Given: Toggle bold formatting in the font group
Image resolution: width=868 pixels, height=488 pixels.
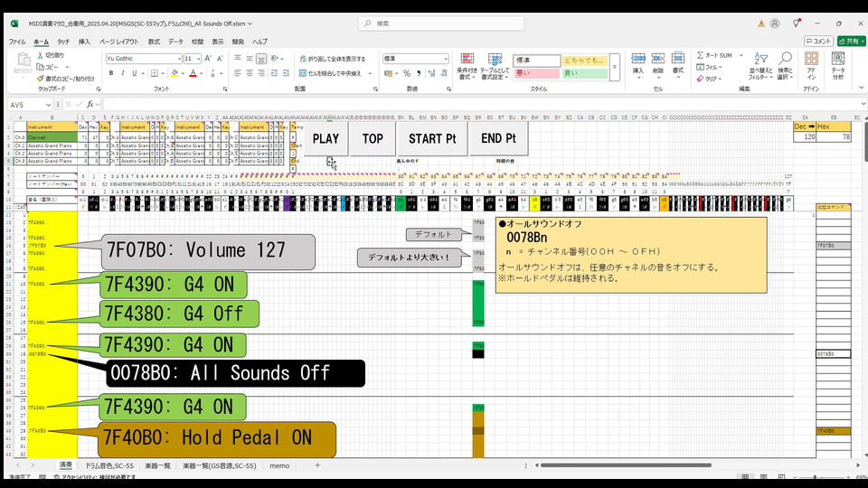Looking at the screenshot, I should coord(110,73).
